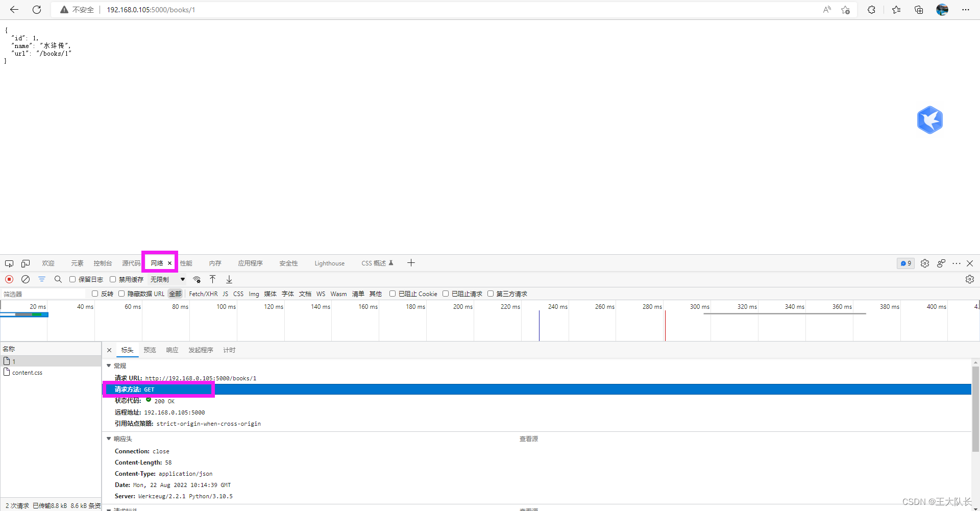980x511 pixels.
Task: Click the headers pane vertical scrollbar
Action: pos(975,408)
